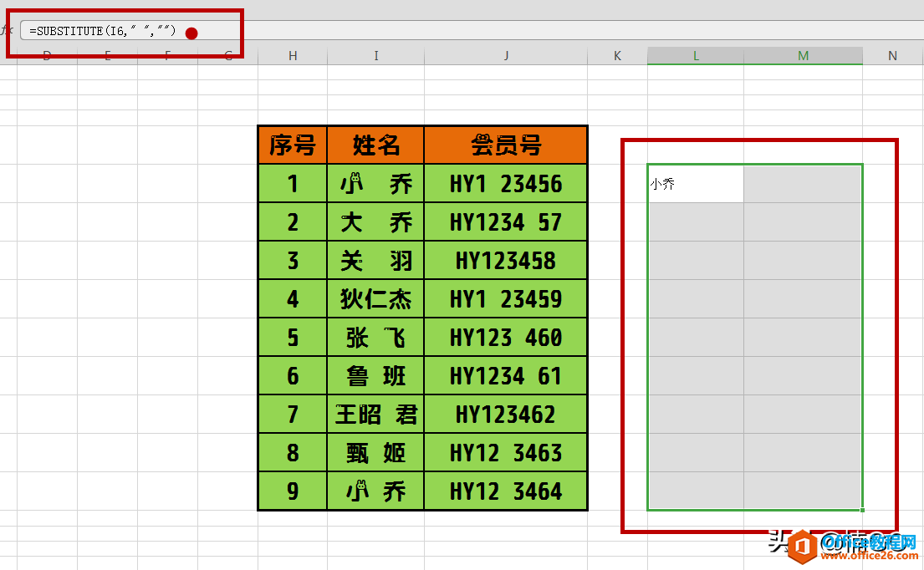Click the name cell 小 乔 in row 9

coord(376,491)
